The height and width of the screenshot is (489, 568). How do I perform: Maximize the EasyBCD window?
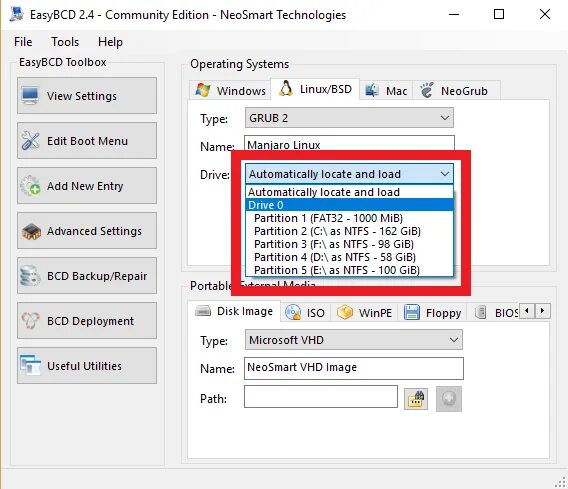(x=499, y=14)
